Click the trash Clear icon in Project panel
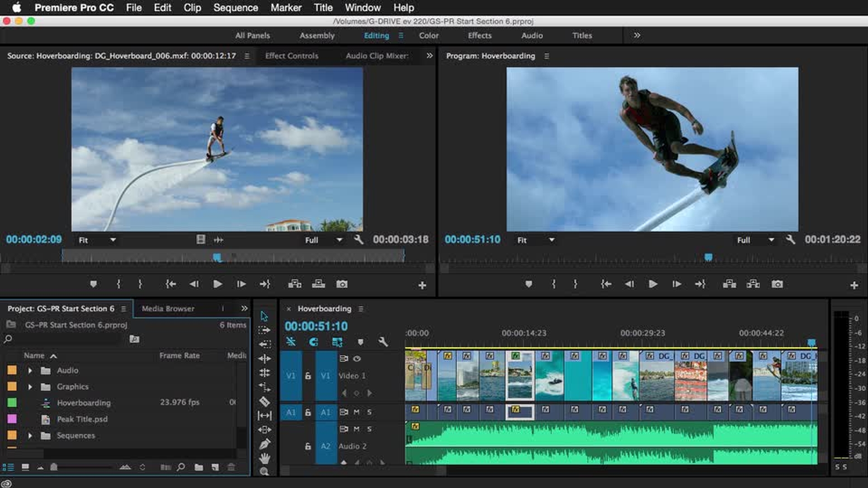Image resolution: width=868 pixels, height=488 pixels. coord(231,467)
